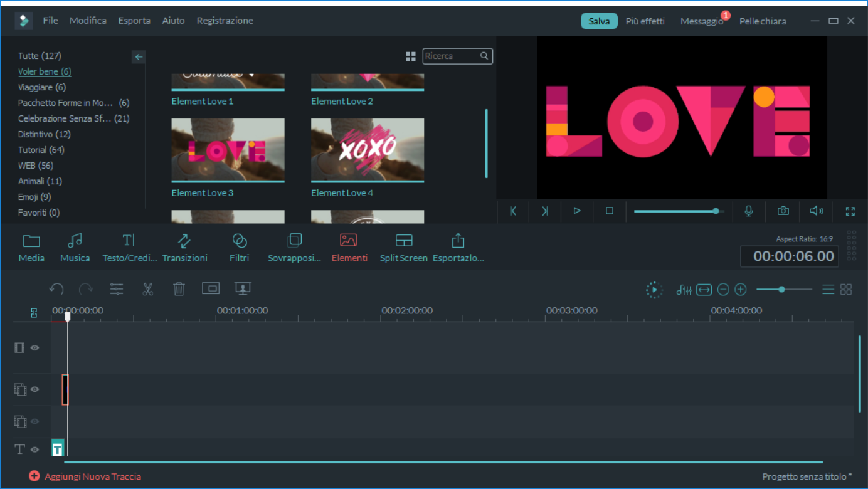Screen dimensions: 868x489
Task: Open the Musica library
Action: click(75, 248)
